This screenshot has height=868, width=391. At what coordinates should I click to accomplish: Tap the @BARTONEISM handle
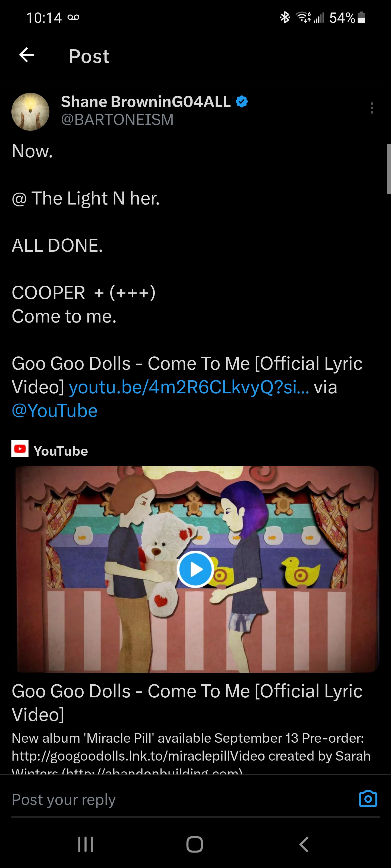coord(117,120)
